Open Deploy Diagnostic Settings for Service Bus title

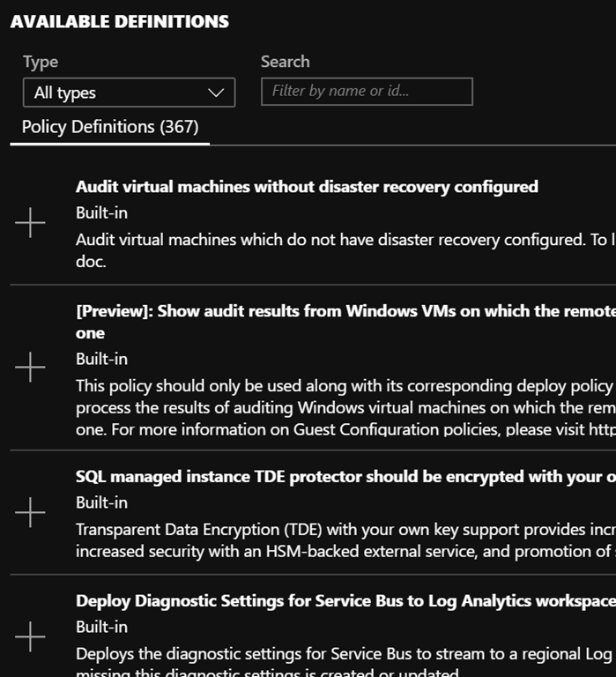click(344, 601)
